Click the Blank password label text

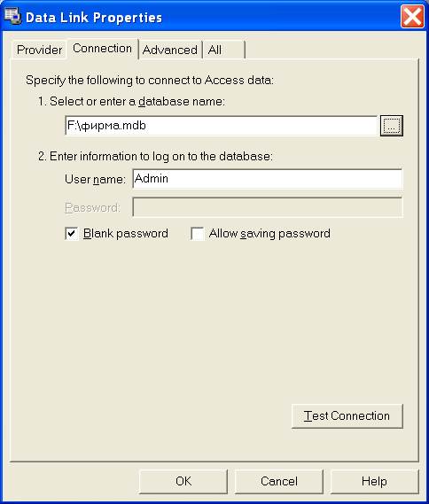click(x=125, y=233)
